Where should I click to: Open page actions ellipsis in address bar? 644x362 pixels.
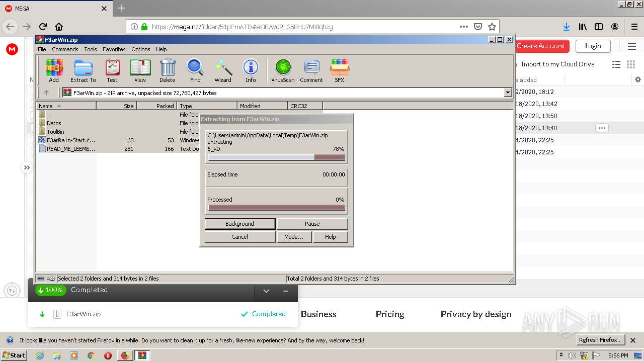tap(464, 27)
